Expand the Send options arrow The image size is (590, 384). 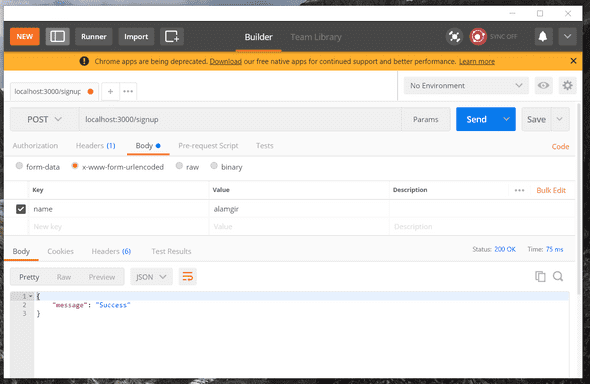click(506, 119)
